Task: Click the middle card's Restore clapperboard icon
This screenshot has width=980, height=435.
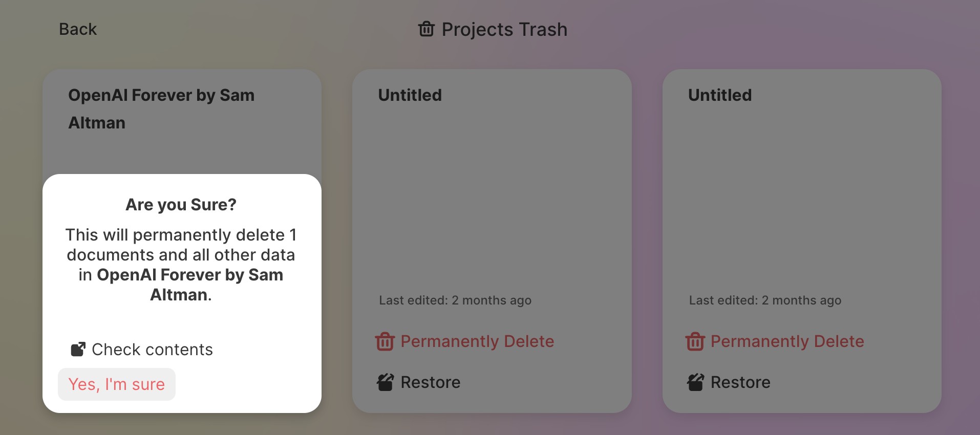Action: (x=385, y=382)
